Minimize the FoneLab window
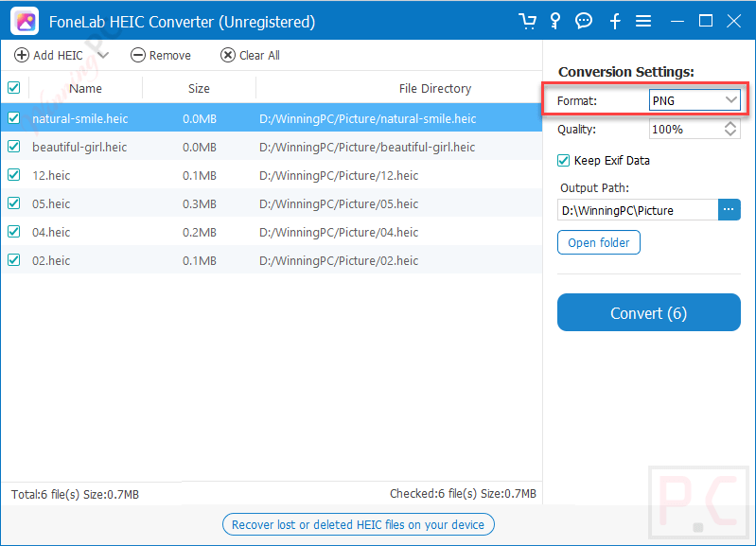This screenshot has height=546, width=756. tap(677, 21)
